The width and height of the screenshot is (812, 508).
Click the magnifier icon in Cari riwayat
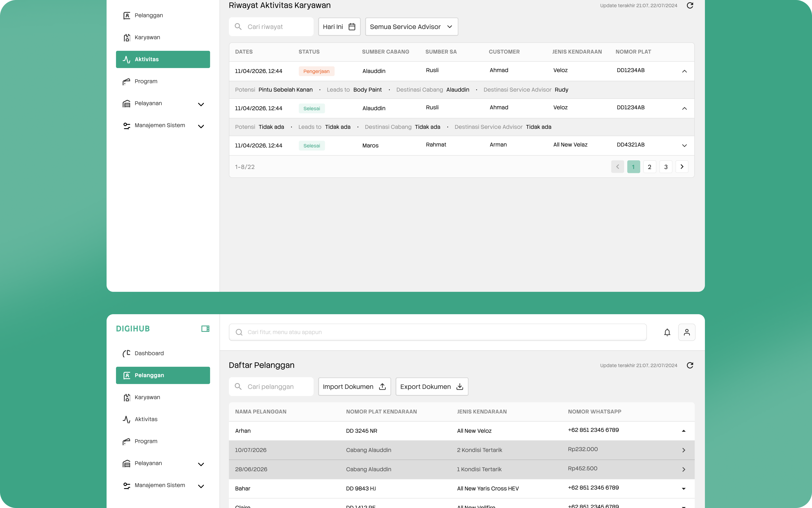pos(238,26)
